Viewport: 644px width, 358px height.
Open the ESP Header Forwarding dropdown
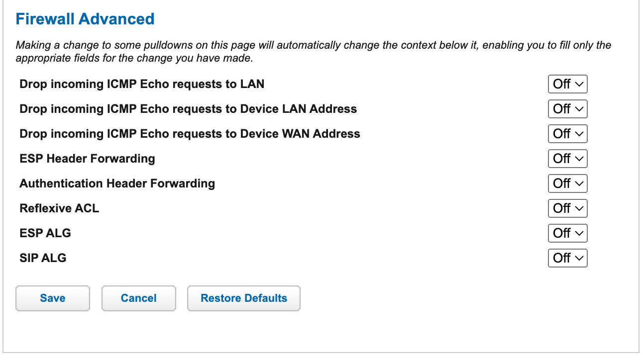point(567,158)
